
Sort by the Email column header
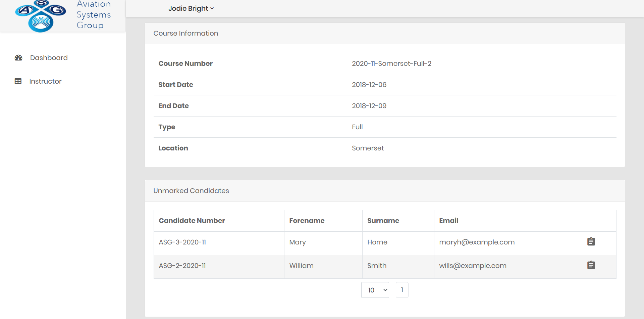click(448, 221)
